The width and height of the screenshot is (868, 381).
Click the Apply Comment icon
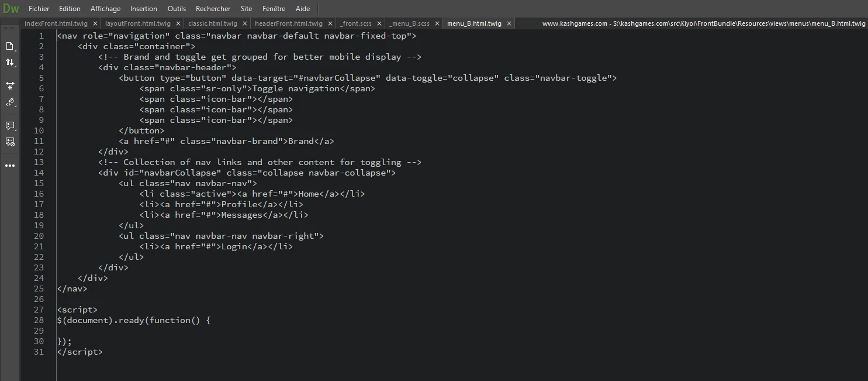(x=10, y=126)
